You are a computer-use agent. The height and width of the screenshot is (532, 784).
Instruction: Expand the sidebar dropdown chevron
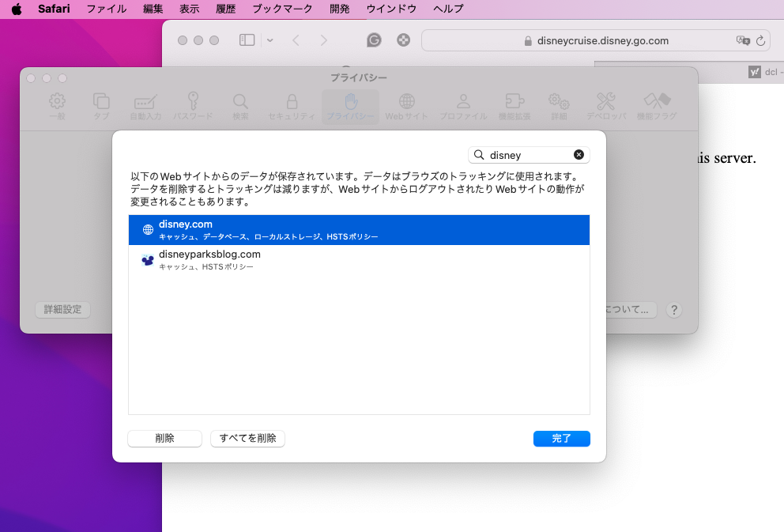point(269,40)
